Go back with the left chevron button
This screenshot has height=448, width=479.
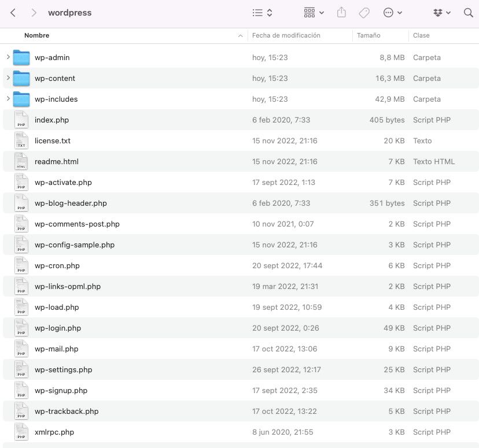pyautogui.click(x=13, y=13)
